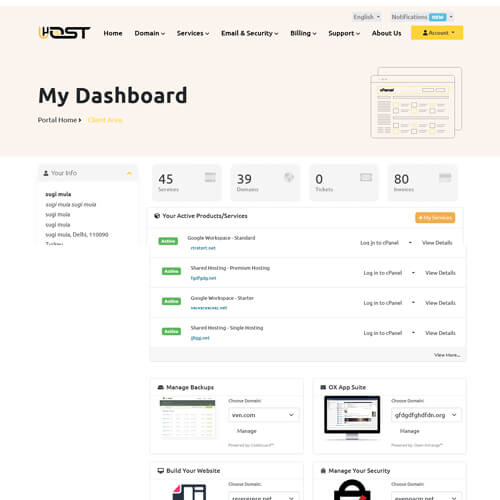The image size is (500, 500).
Task: Log in to cPanel for Google Workspace Starter
Action: (x=383, y=303)
